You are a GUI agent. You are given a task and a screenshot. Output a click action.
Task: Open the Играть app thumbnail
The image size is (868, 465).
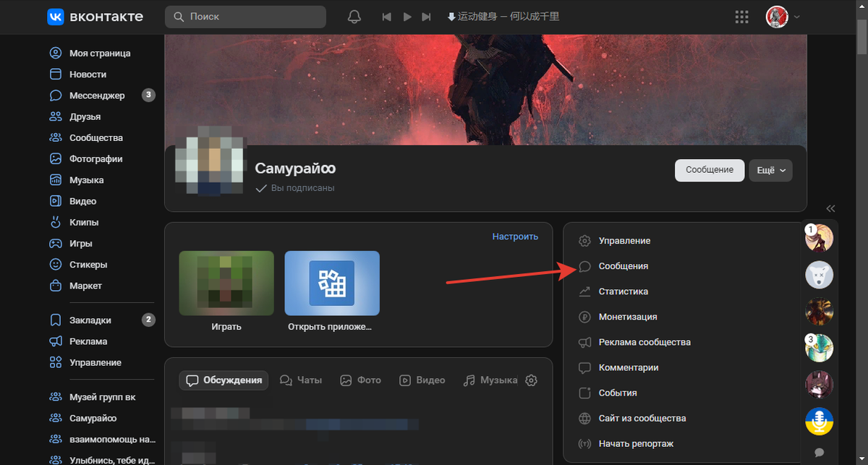point(226,283)
